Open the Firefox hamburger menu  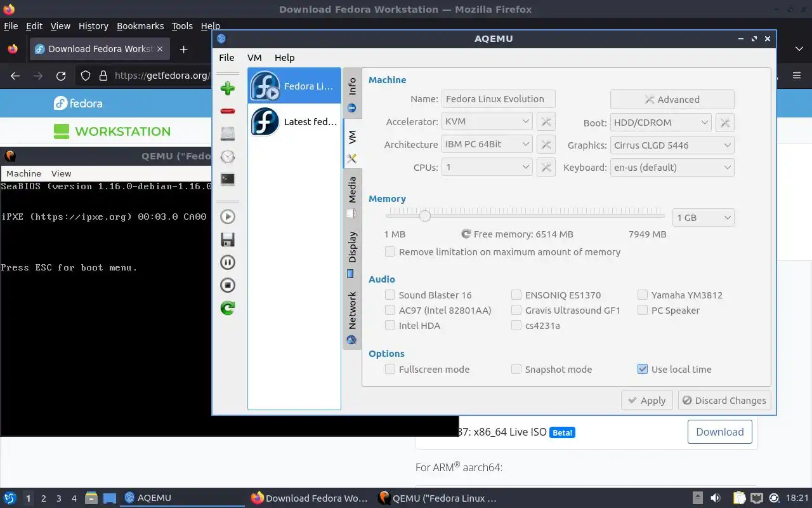click(x=797, y=76)
